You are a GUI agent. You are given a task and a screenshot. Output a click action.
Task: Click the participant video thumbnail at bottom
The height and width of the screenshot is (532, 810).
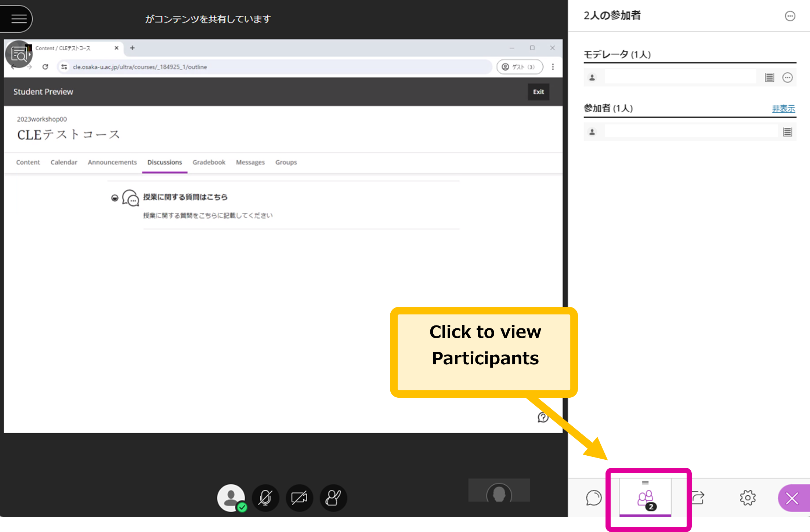(x=499, y=490)
